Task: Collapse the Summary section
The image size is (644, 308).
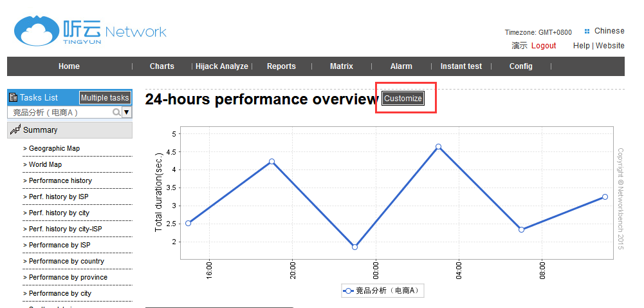Action: coord(40,130)
